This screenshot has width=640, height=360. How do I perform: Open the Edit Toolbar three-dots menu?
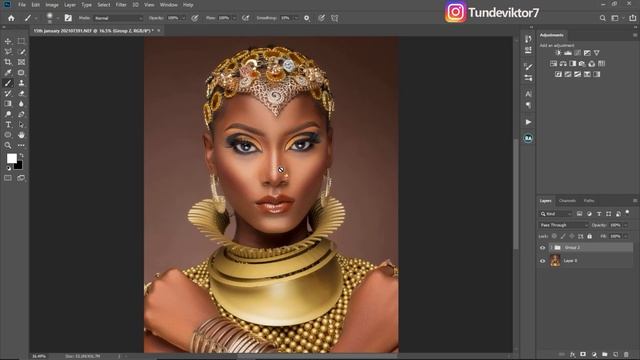(21, 145)
